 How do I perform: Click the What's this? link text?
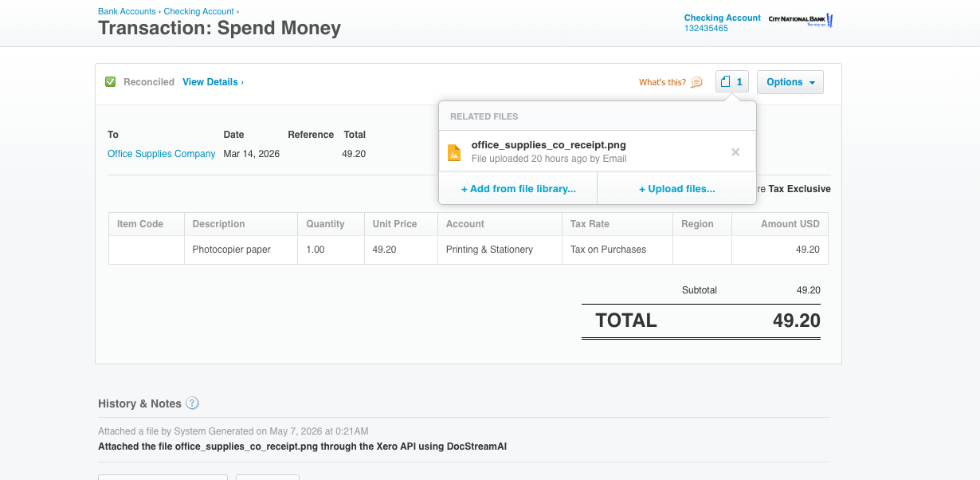662,82
